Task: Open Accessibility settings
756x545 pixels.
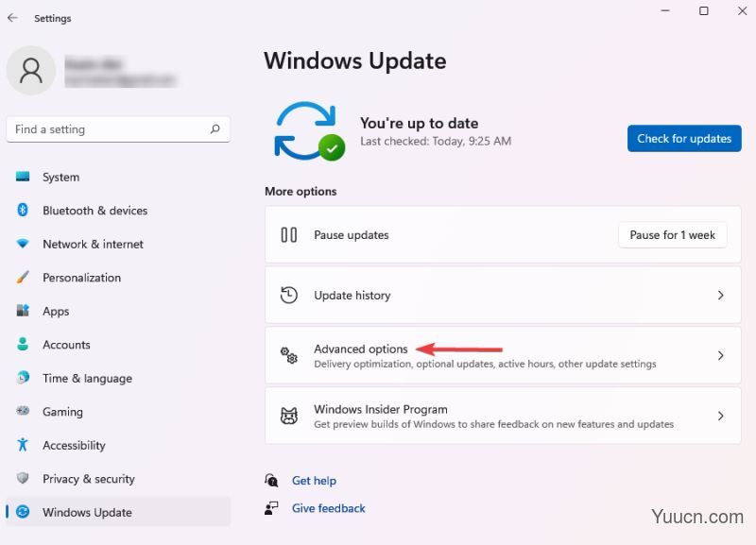Action: tap(118, 445)
